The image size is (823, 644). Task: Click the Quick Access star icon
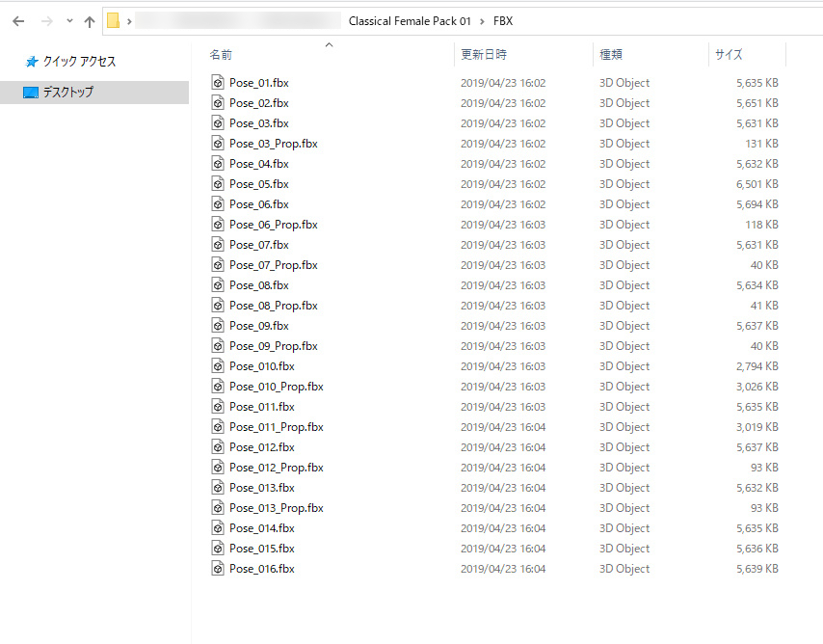(x=32, y=61)
